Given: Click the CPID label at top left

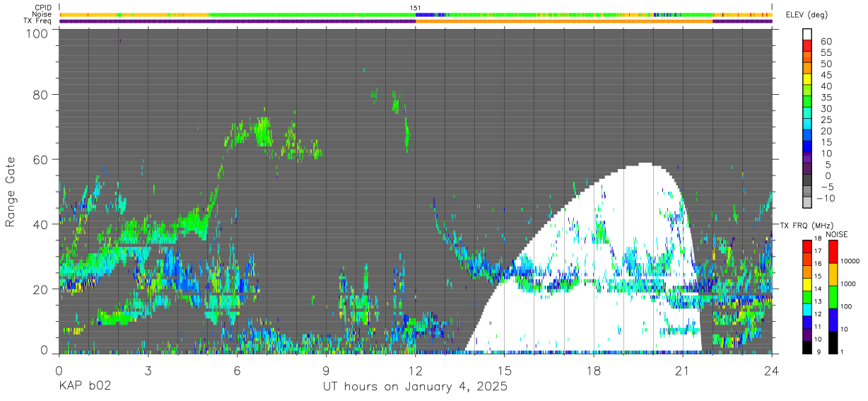Looking at the screenshot, I should 43,8.
